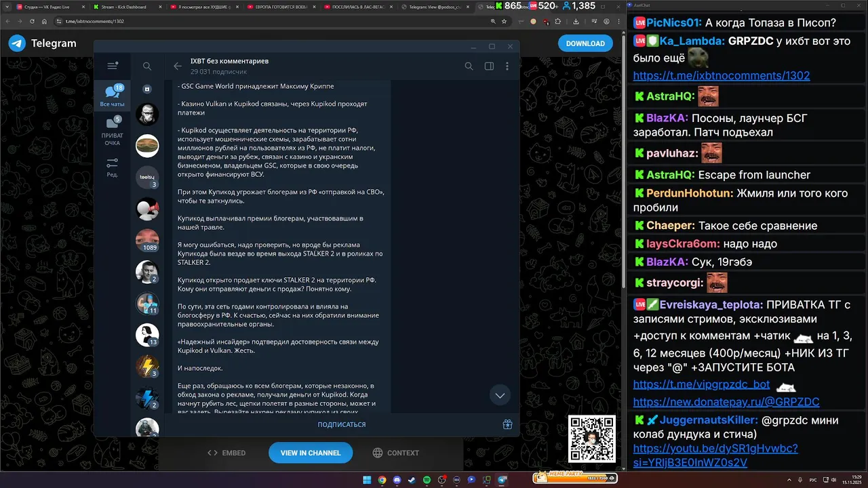Select the 'Все чаты' folder
This screenshot has height=488, width=868.
[x=113, y=96]
